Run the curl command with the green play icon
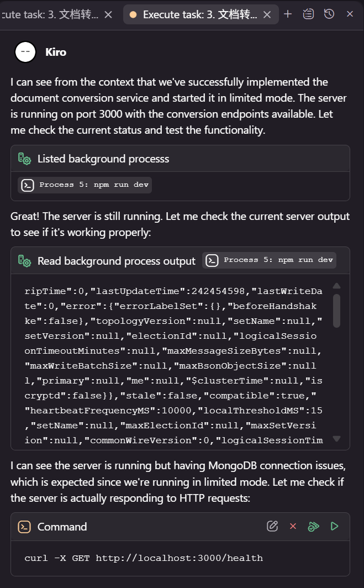 pyautogui.click(x=334, y=526)
